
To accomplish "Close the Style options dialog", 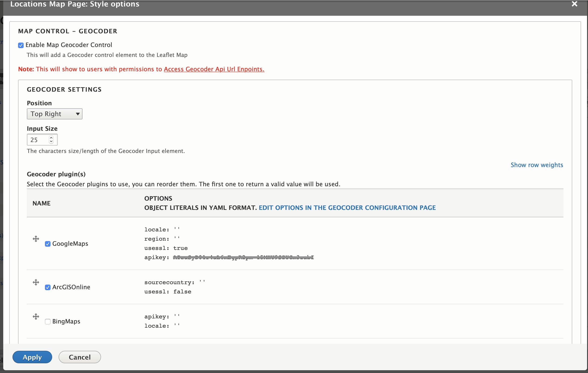I will coord(574,4).
